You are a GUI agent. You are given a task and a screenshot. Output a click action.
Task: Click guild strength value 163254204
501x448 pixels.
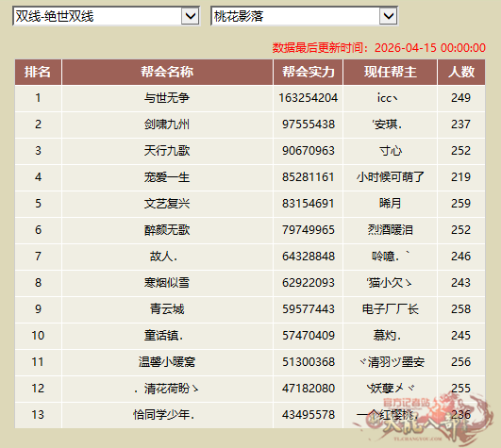pyautogui.click(x=308, y=98)
